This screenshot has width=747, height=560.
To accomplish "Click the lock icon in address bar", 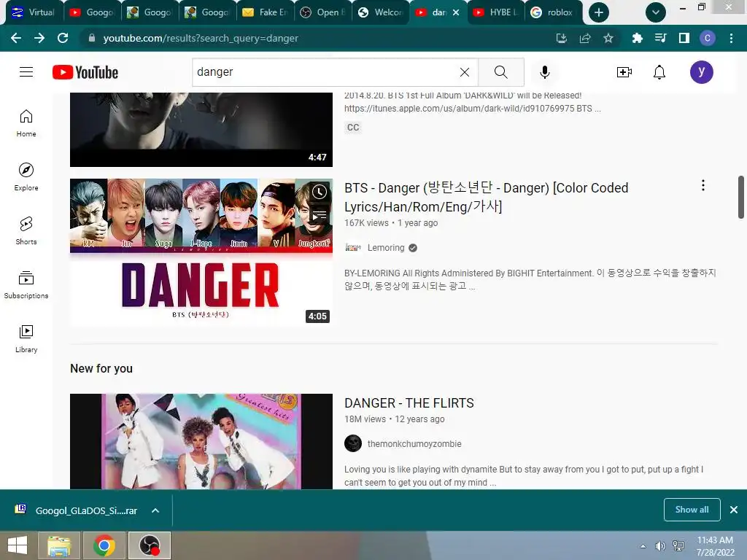I will tap(92, 38).
